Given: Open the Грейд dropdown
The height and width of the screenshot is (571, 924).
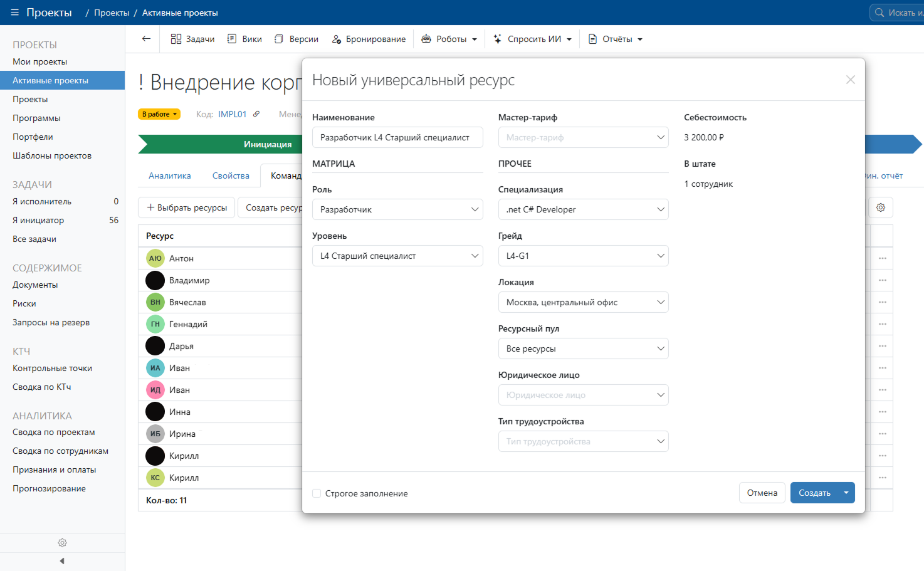Looking at the screenshot, I should 584,256.
